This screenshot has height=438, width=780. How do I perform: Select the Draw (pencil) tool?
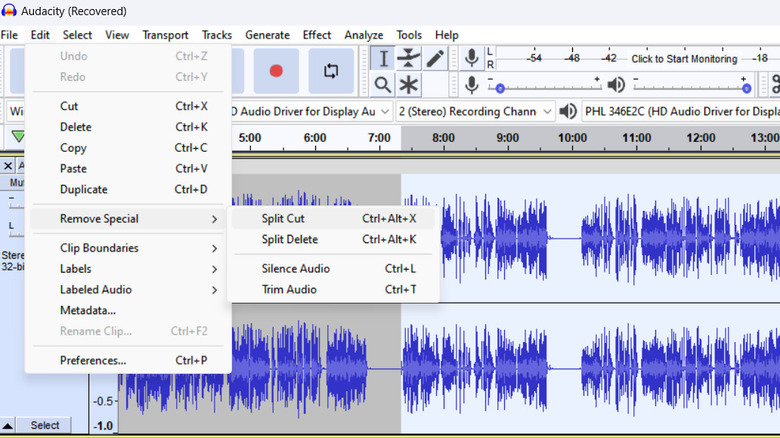(x=435, y=59)
